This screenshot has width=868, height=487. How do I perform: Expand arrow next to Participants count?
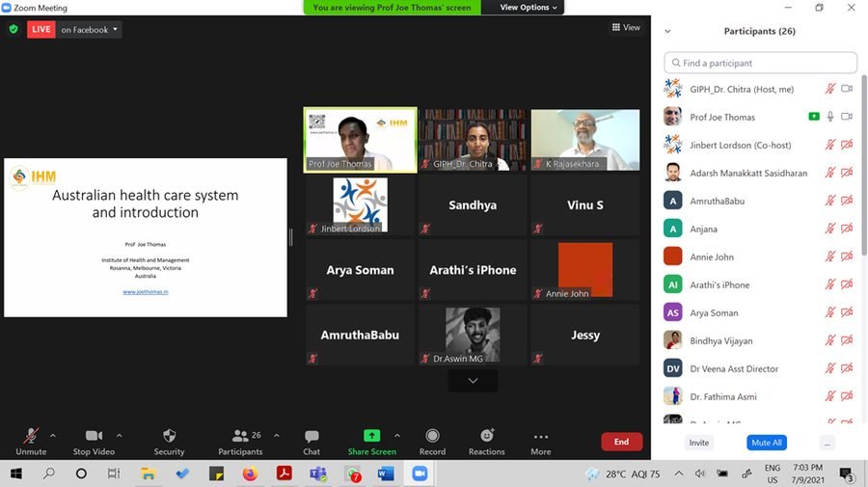276,436
